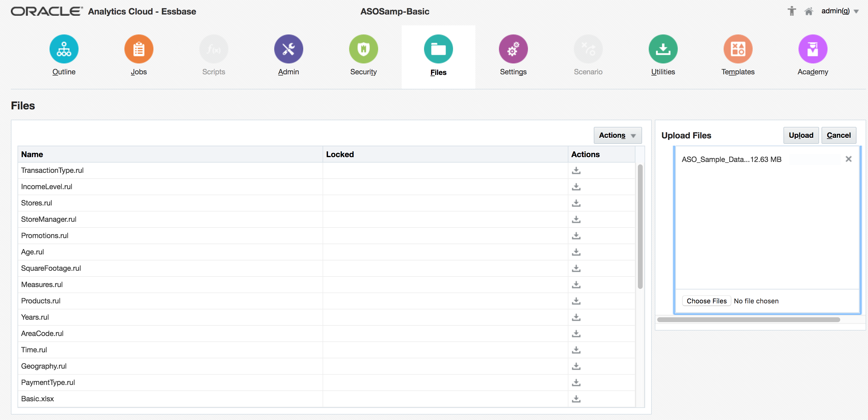The height and width of the screenshot is (420, 868).
Task: Open the Security shield icon
Action: coord(363,49)
